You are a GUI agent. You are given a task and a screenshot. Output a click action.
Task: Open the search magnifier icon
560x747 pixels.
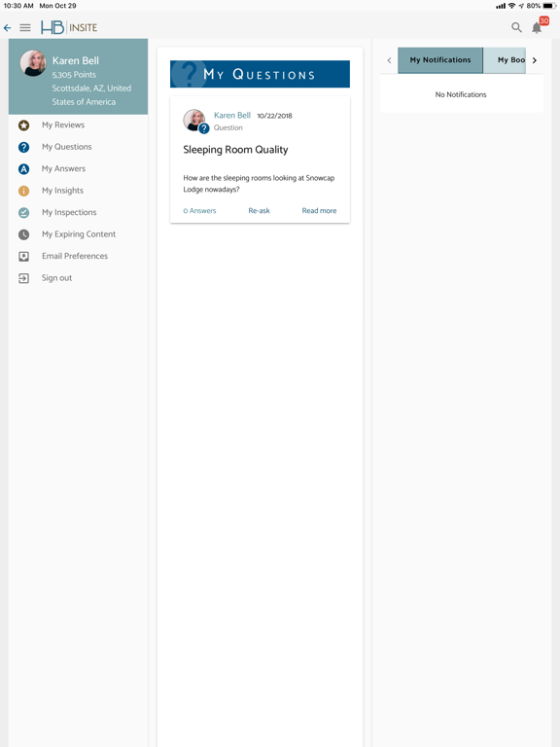(x=516, y=27)
